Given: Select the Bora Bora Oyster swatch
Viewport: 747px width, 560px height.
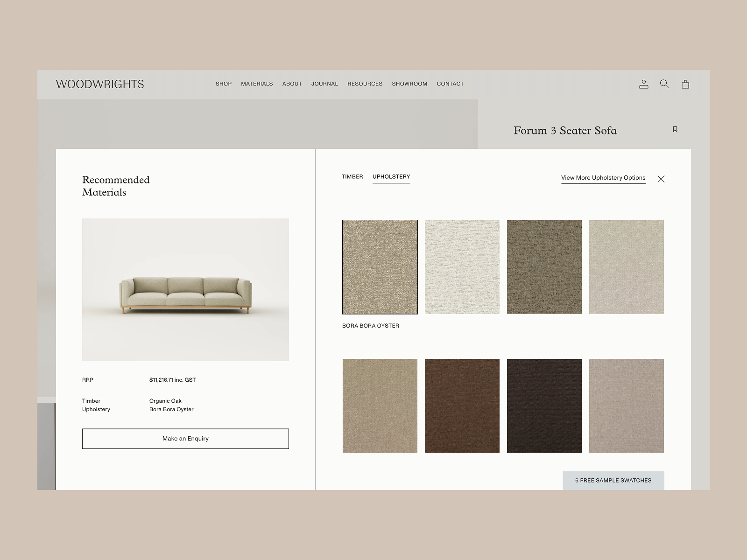Looking at the screenshot, I should click(380, 267).
